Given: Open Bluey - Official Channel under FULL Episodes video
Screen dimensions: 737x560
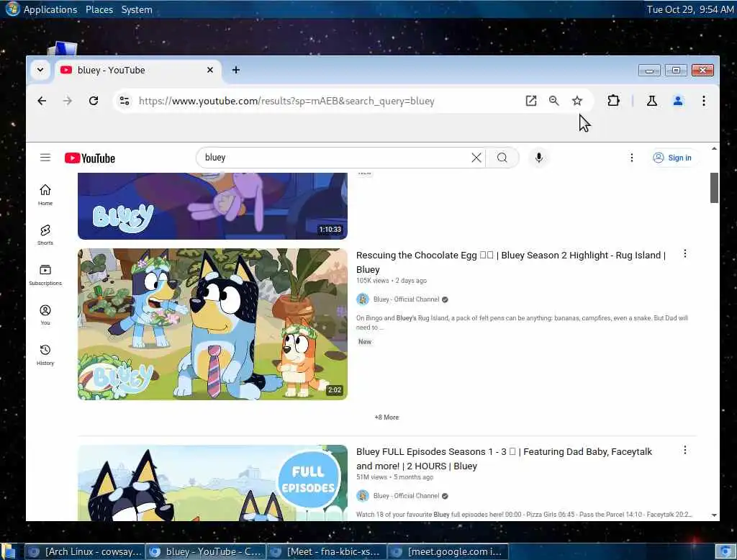Looking at the screenshot, I should tap(406, 496).
